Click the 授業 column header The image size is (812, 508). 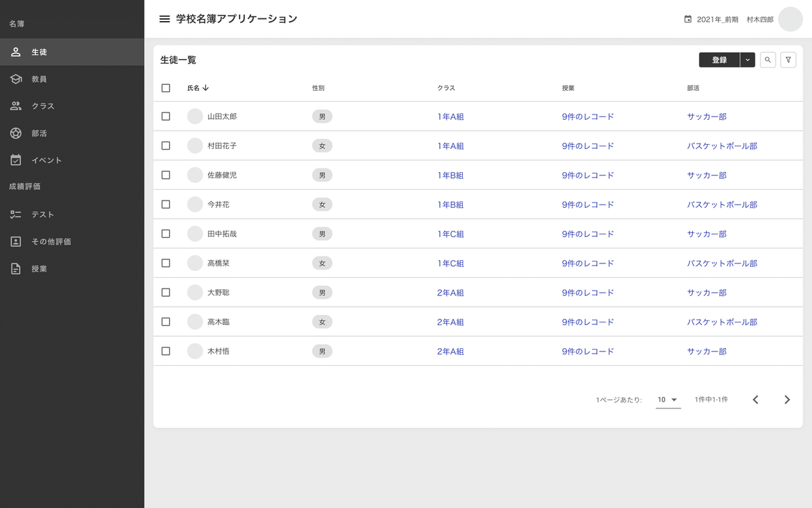coord(568,88)
